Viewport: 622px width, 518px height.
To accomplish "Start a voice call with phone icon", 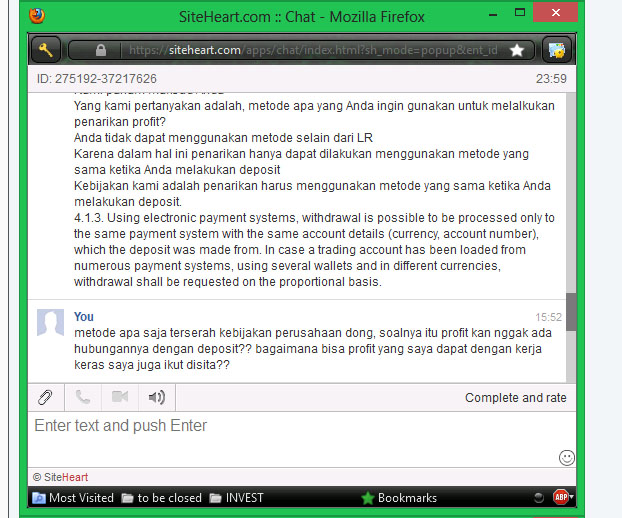I will pos(83,397).
